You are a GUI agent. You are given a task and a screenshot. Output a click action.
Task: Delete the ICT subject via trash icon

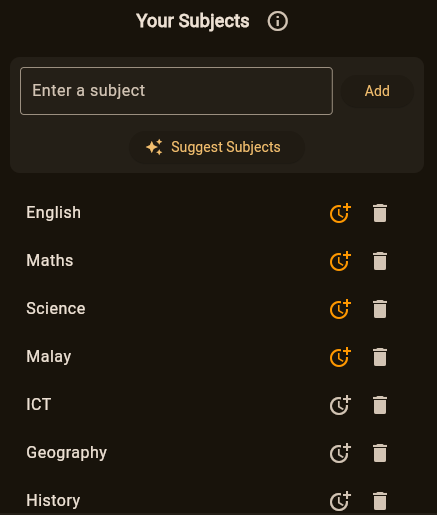380,405
